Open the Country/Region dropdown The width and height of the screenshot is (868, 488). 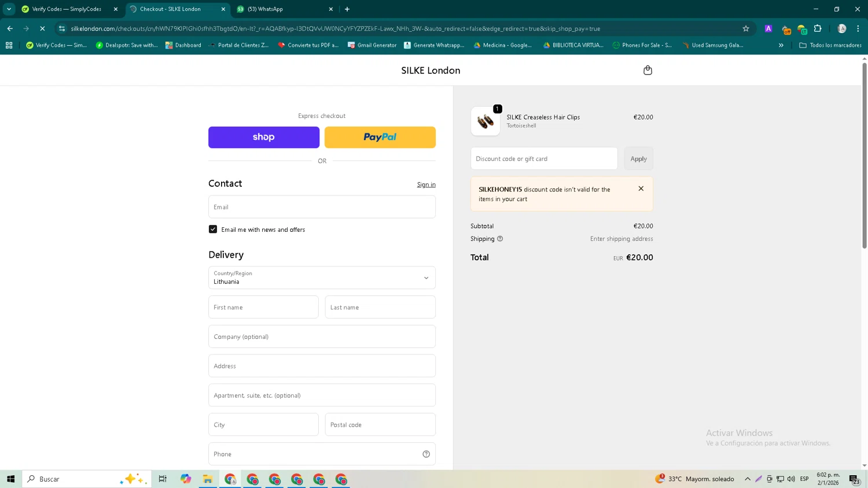pos(322,278)
